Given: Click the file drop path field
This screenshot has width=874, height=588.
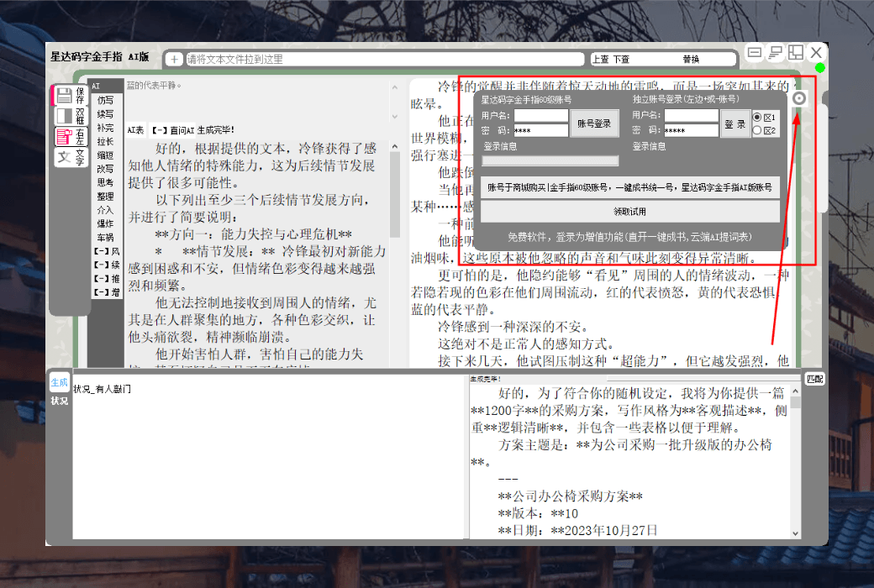Looking at the screenshot, I should click(385, 59).
